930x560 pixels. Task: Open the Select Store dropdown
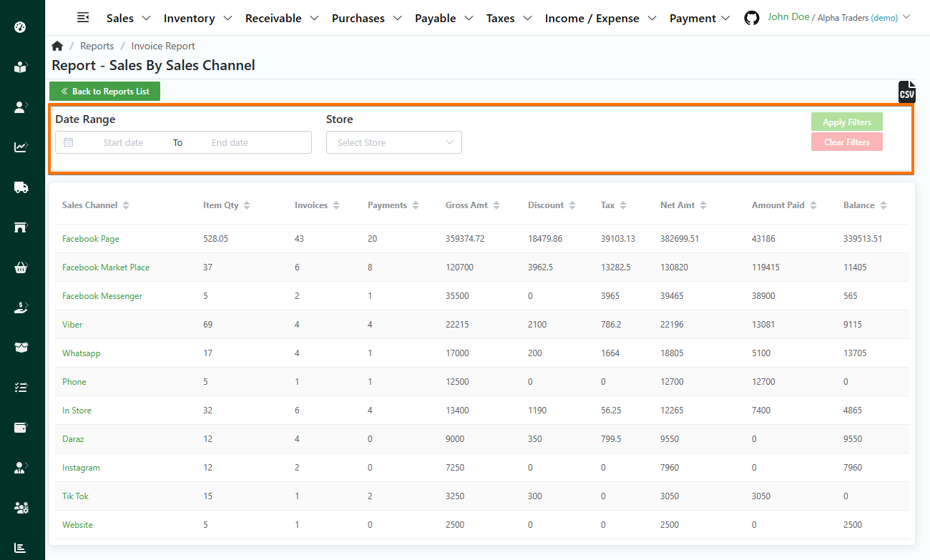(394, 142)
